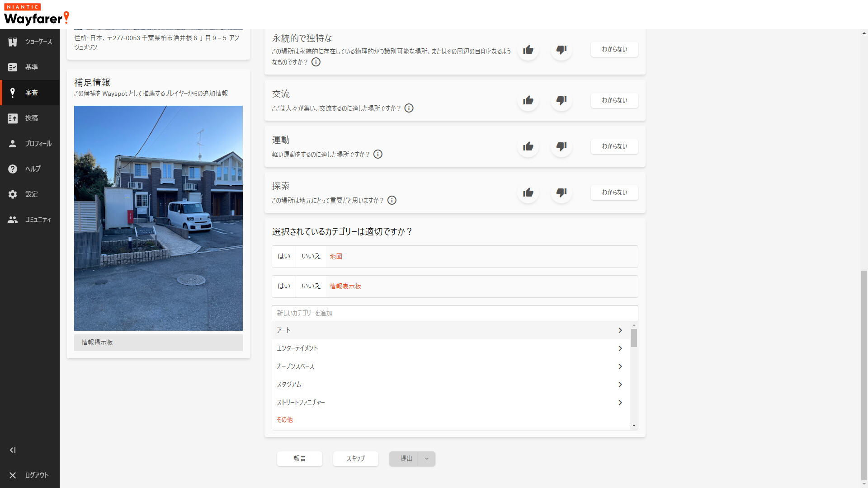The width and height of the screenshot is (868, 488).
Task: Thumbs up for 交流
Action: [528, 100]
